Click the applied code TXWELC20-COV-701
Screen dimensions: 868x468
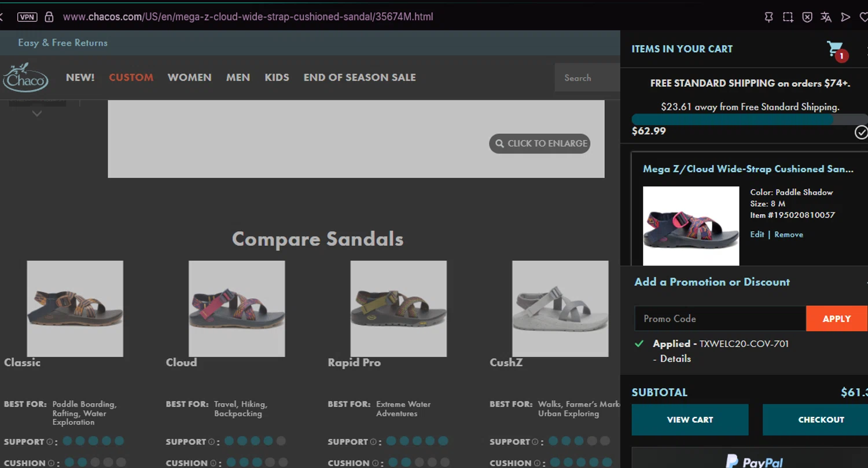pos(744,343)
